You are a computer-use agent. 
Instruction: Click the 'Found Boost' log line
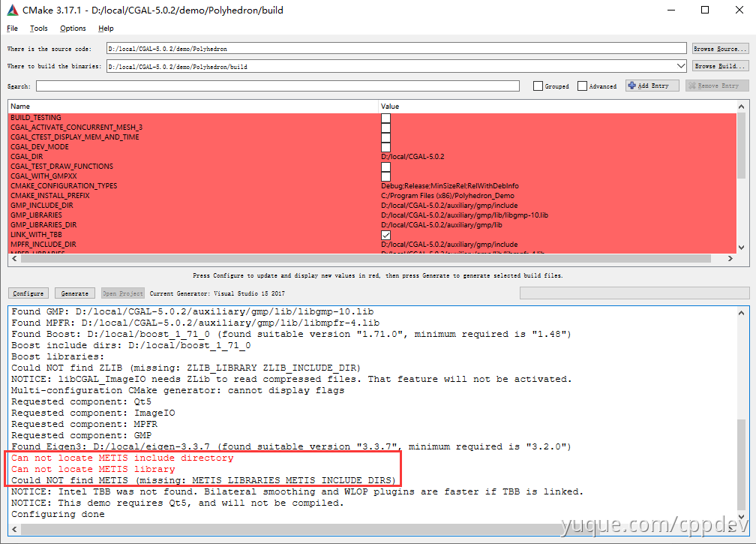[291, 334]
